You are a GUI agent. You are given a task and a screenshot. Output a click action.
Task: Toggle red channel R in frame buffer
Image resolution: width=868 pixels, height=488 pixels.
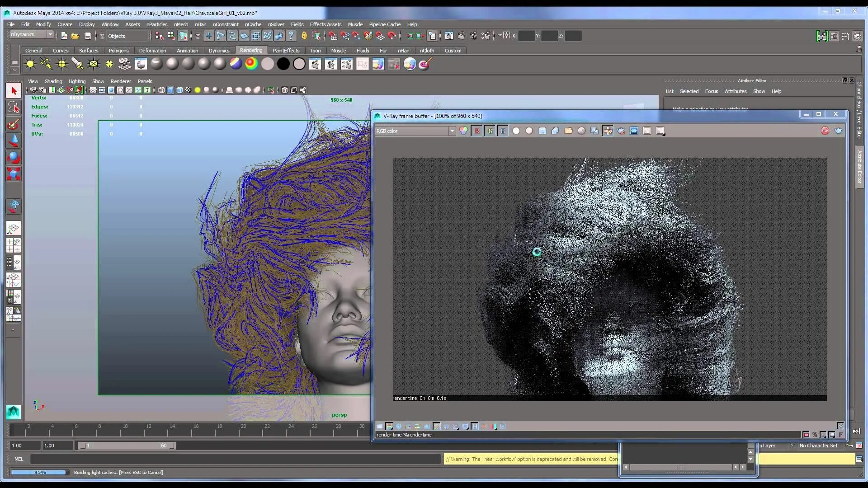pos(476,131)
